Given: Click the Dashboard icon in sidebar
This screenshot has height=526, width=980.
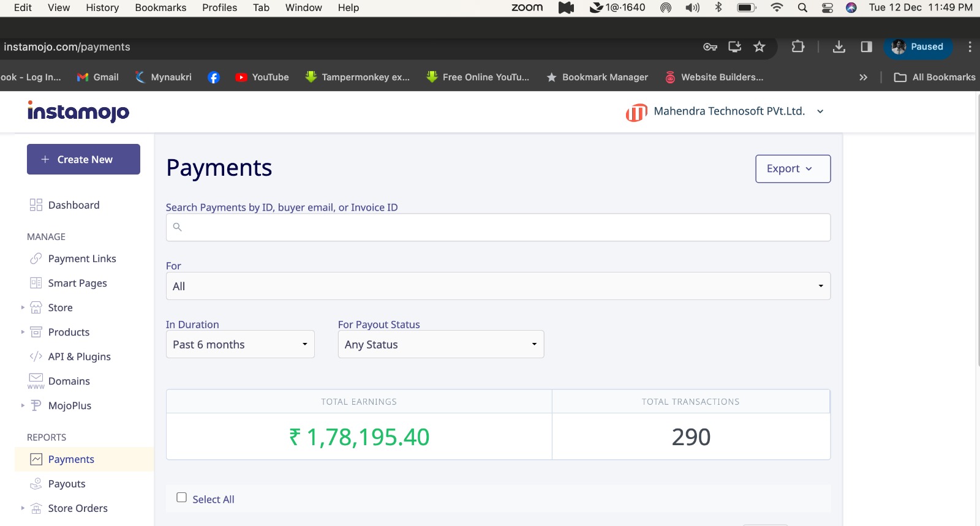Looking at the screenshot, I should click(x=36, y=205).
